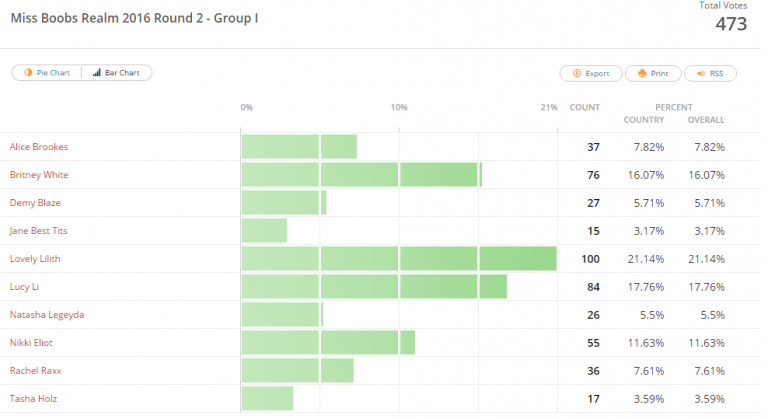Click the OVERALL percent column header
This screenshot has width=768, height=419.
coord(706,120)
